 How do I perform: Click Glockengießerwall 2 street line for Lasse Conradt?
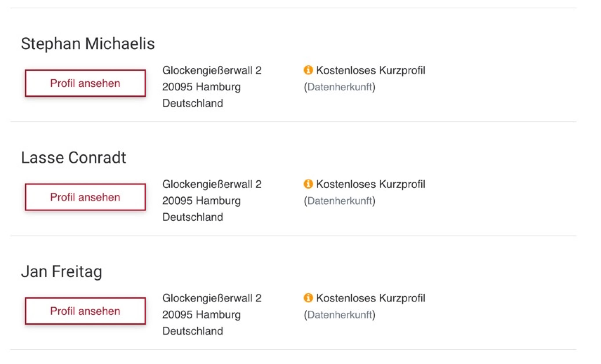pyautogui.click(x=212, y=184)
